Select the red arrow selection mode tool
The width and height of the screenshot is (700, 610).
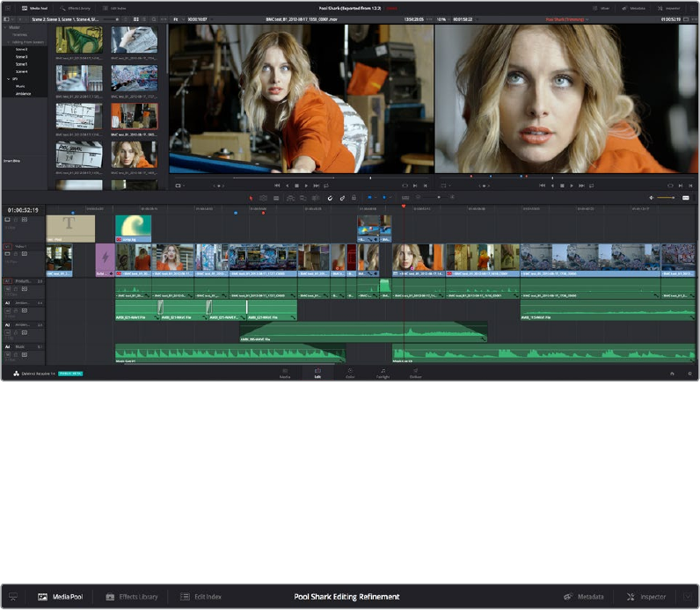[x=251, y=198]
